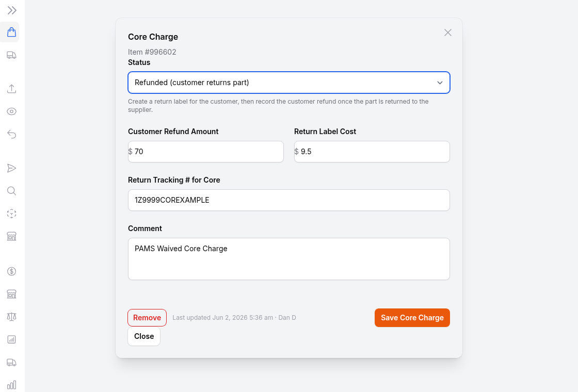Click the upload arrow sidebar icon

pos(12,89)
